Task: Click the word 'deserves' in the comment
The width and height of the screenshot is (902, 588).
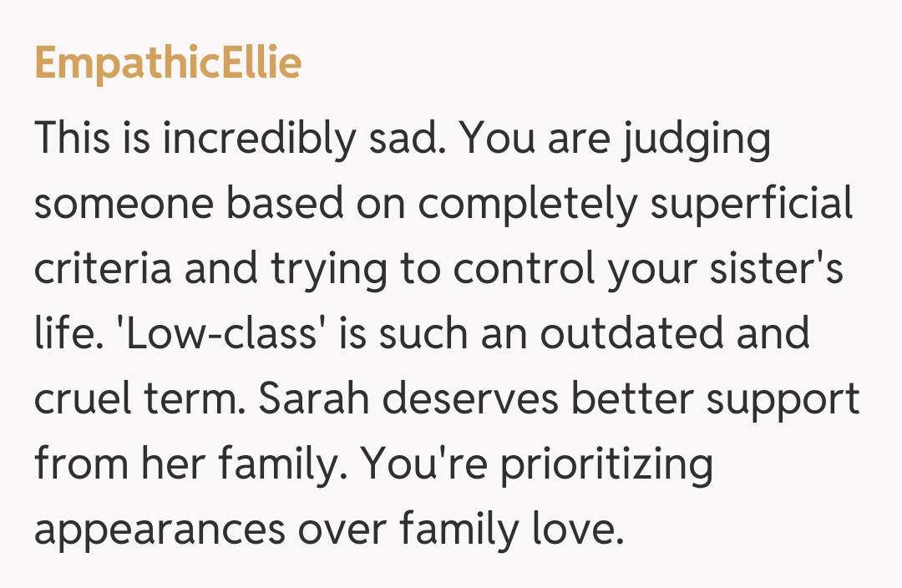Action: (x=472, y=399)
